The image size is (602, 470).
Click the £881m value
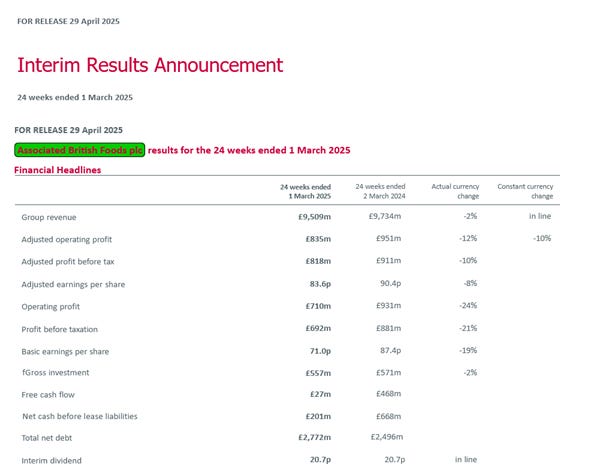tap(389, 328)
